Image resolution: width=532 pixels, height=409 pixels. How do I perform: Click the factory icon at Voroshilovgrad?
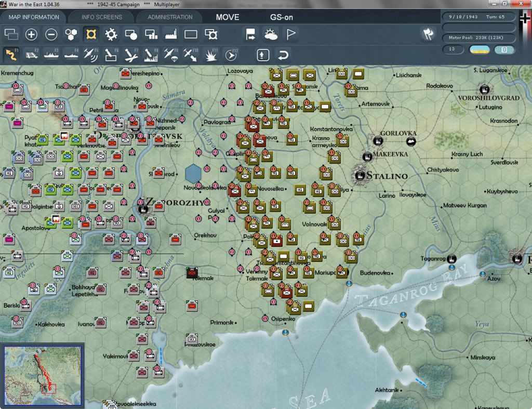pos(485,89)
